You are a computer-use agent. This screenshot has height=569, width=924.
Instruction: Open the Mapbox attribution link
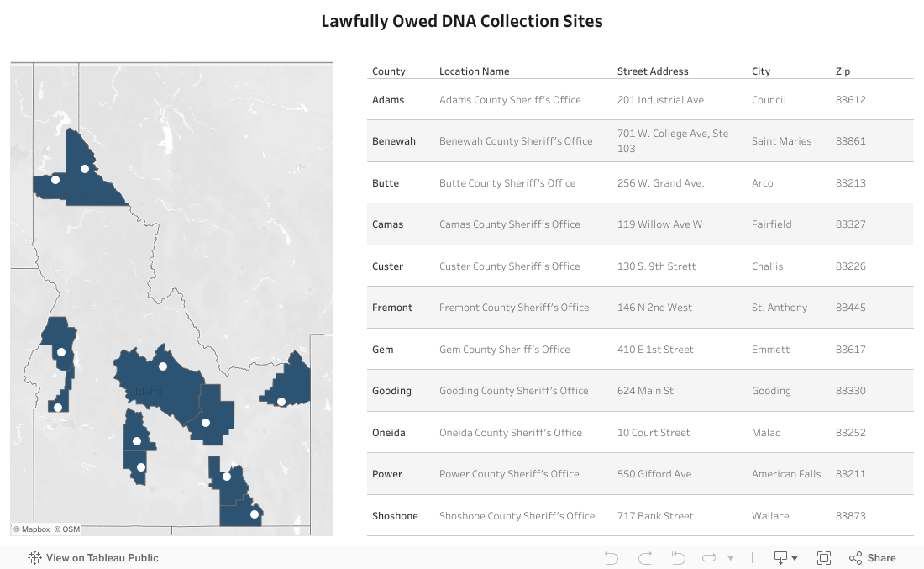[x=32, y=529]
